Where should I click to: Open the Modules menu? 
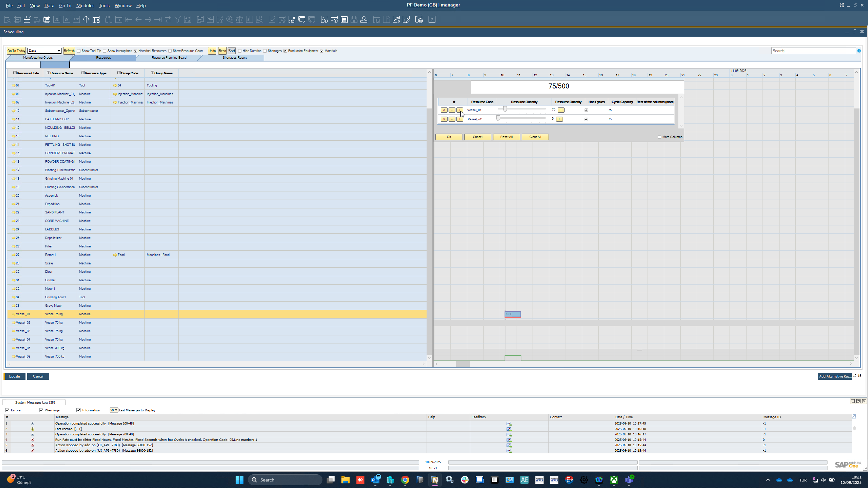(85, 5)
